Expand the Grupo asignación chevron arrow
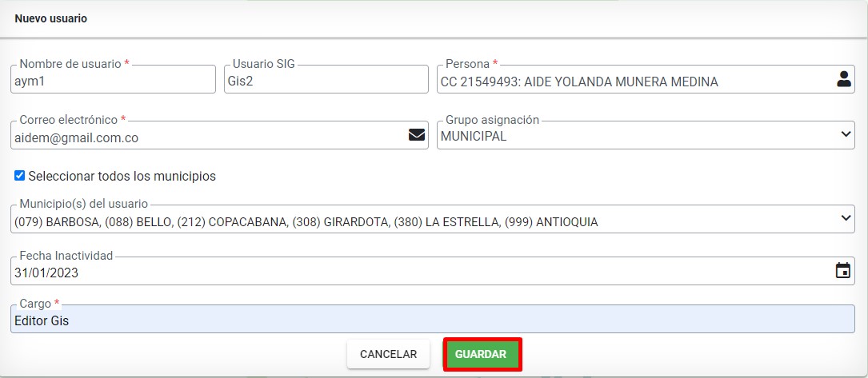The height and width of the screenshot is (378, 868). [x=846, y=134]
